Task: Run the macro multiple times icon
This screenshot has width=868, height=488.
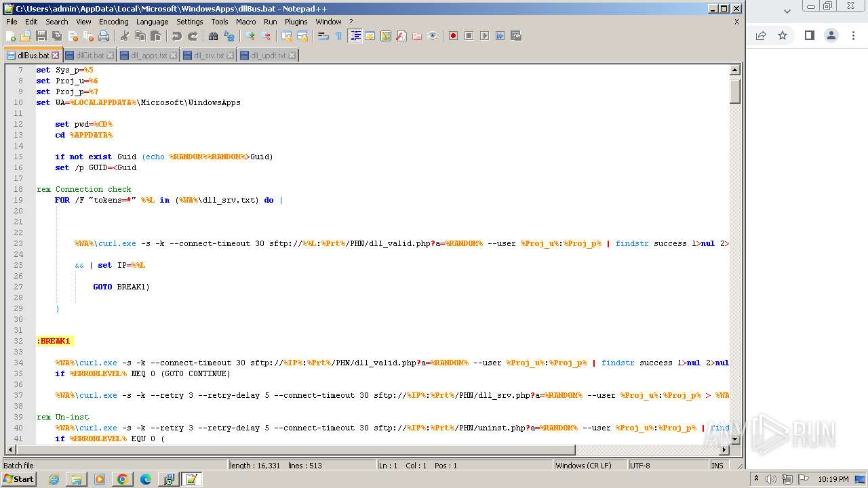Action: (500, 36)
